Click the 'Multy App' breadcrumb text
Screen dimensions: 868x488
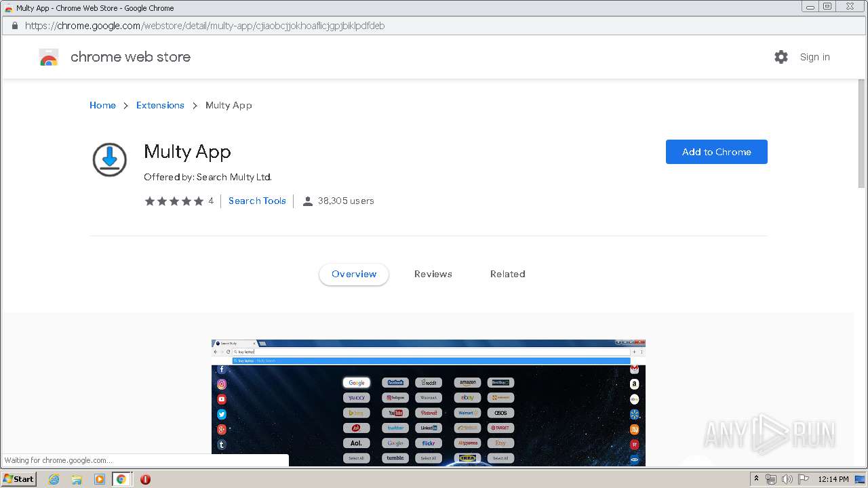[x=229, y=105]
